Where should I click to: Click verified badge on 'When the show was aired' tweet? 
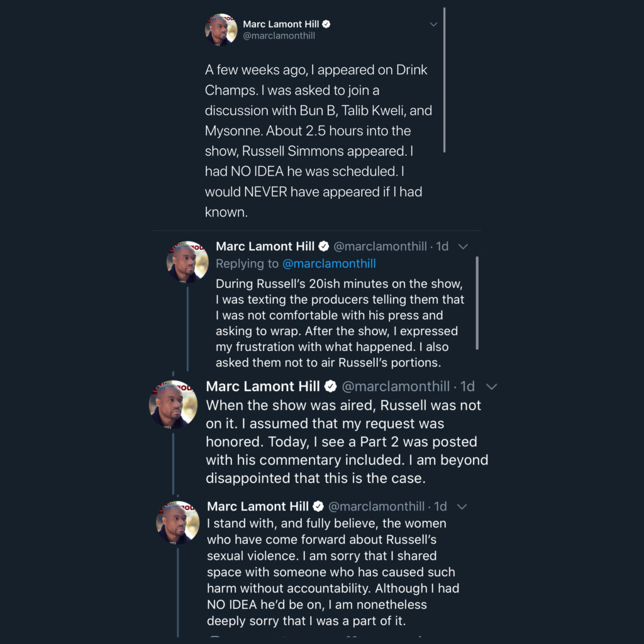pos(330,386)
